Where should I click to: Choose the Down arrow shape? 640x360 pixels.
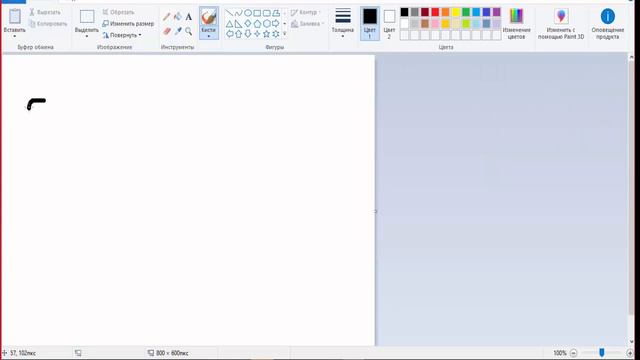pyautogui.click(x=248, y=34)
